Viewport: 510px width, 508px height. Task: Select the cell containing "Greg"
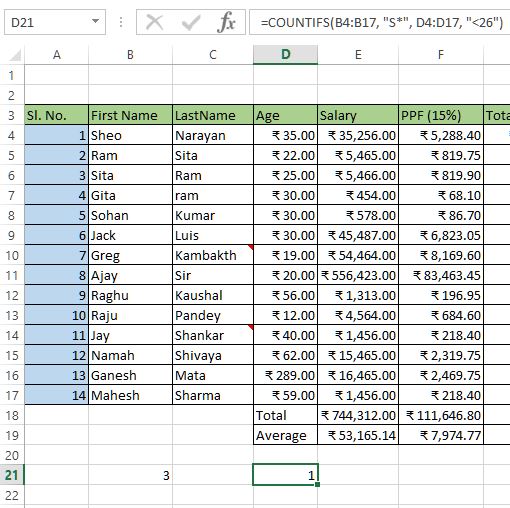point(130,255)
